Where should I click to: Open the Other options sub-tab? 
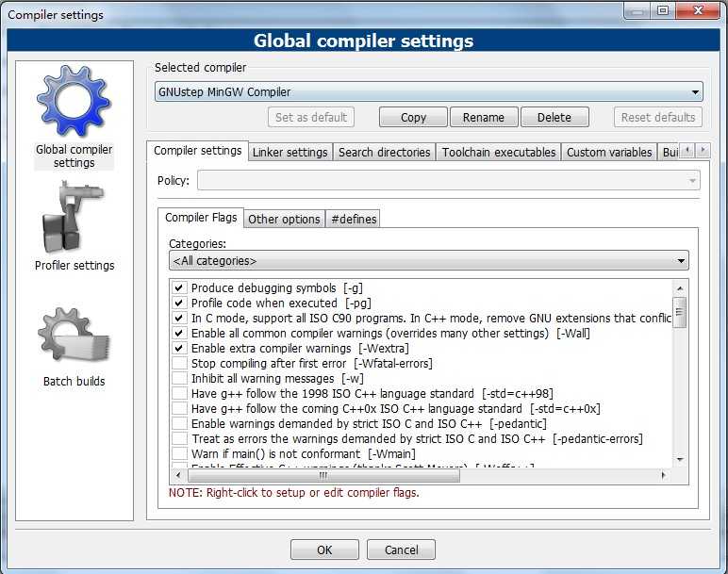click(x=284, y=219)
